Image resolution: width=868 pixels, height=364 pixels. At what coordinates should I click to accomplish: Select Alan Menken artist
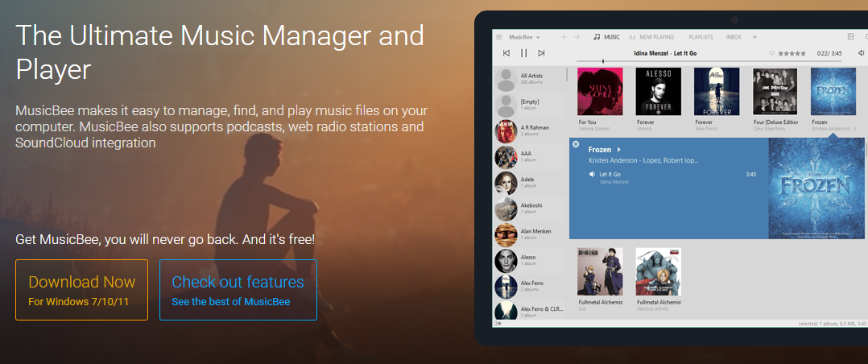pyautogui.click(x=529, y=234)
